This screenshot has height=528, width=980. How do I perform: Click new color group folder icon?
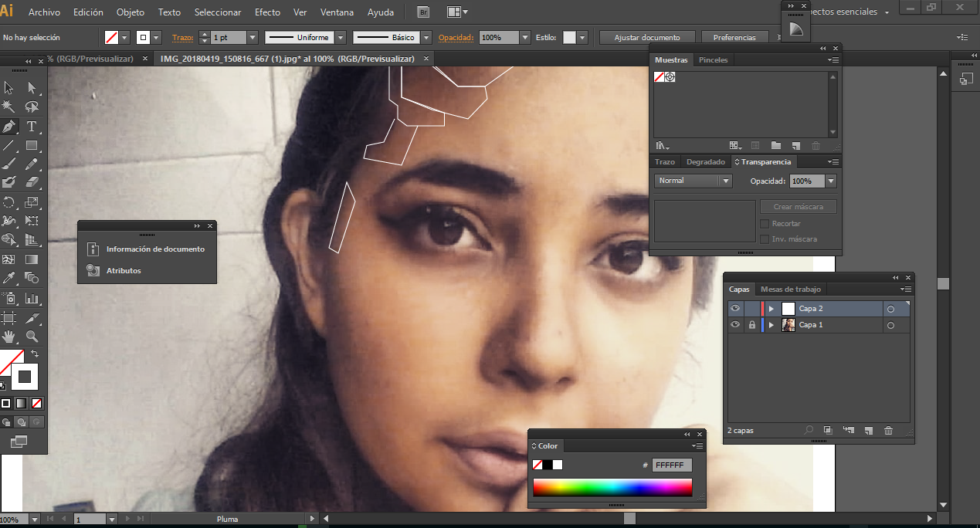[x=776, y=145]
